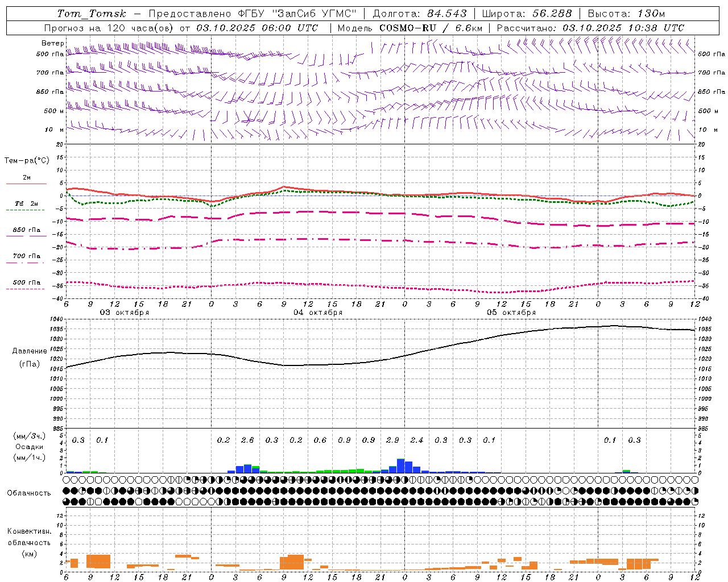Click the station name Tom_Tomsk in the header

92,14
